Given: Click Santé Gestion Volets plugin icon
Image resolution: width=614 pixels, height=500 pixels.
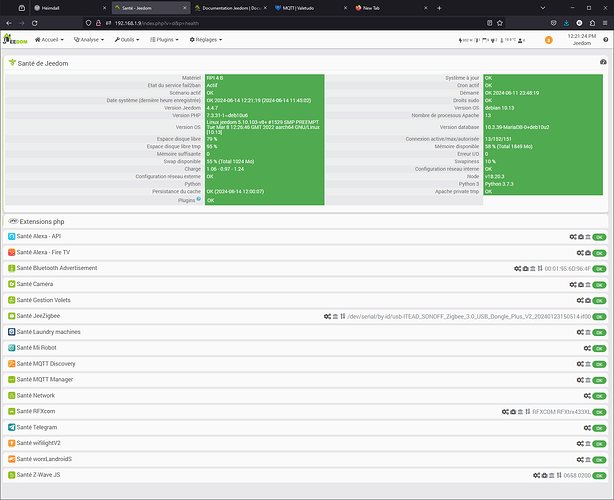Looking at the screenshot, I should coord(12,300).
